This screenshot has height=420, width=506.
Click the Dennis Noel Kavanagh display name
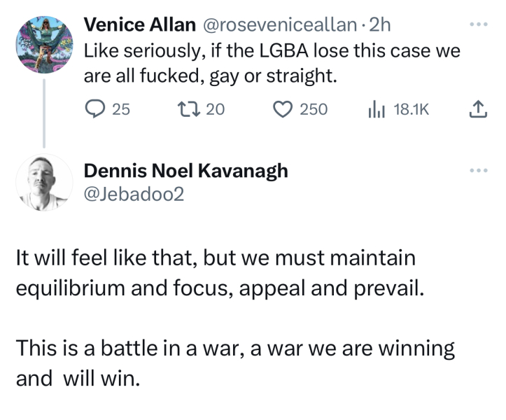click(185, 171)
